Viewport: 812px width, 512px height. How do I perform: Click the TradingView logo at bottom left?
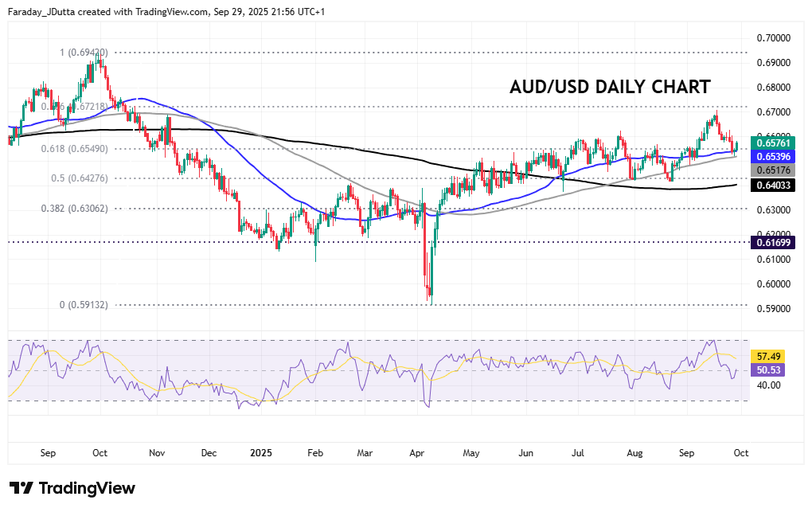72,488
